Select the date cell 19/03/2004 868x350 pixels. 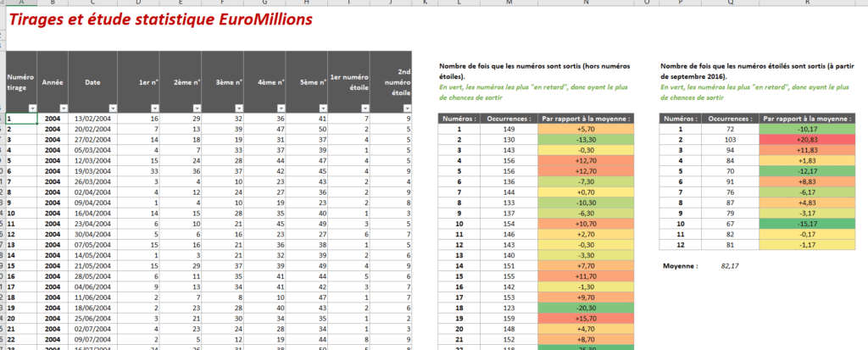(93, 170)
